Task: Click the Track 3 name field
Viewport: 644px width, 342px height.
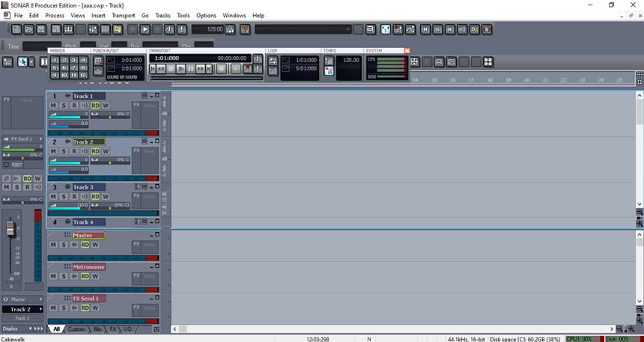Action: pos(88,187)
